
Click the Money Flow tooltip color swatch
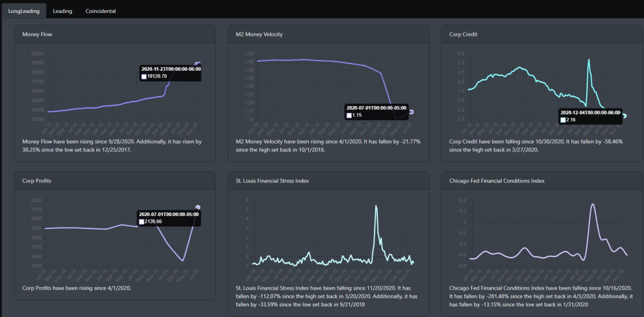(x=144, y=76)
